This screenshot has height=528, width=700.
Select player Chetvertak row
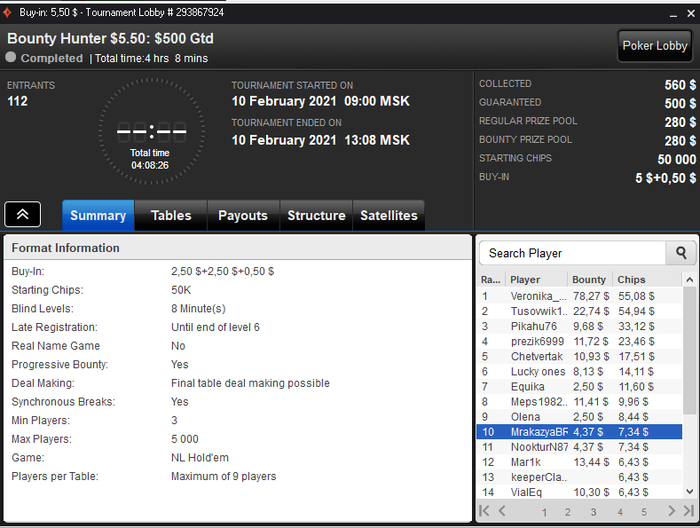tap(579, 357)
